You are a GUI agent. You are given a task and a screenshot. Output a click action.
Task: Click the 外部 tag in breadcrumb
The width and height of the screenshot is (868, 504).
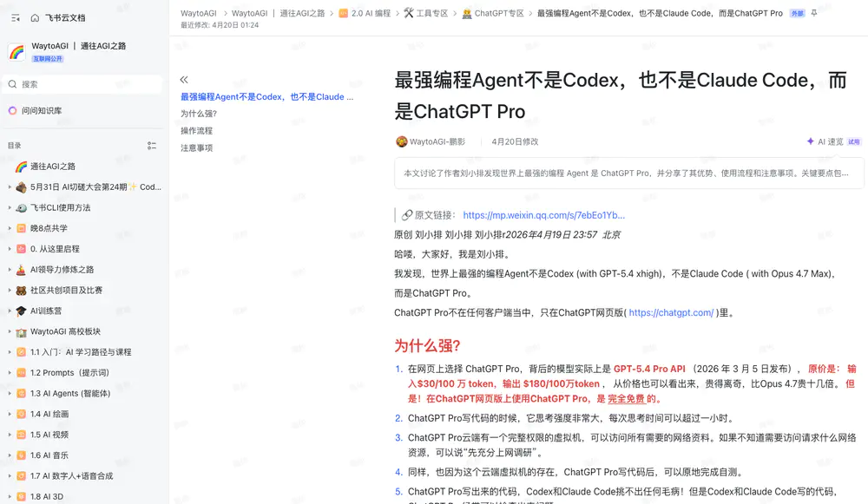(797, 13)
